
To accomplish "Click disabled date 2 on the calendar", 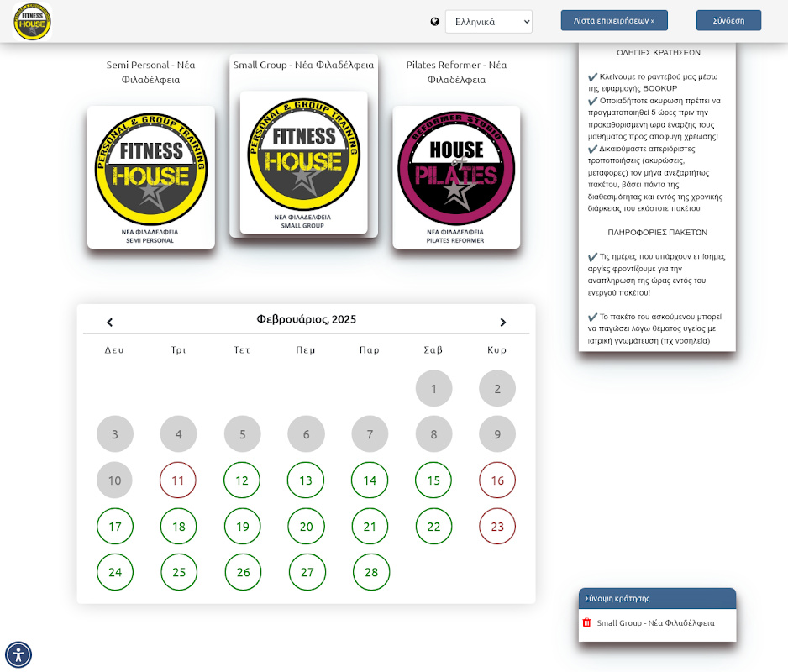I will point(497,389).
